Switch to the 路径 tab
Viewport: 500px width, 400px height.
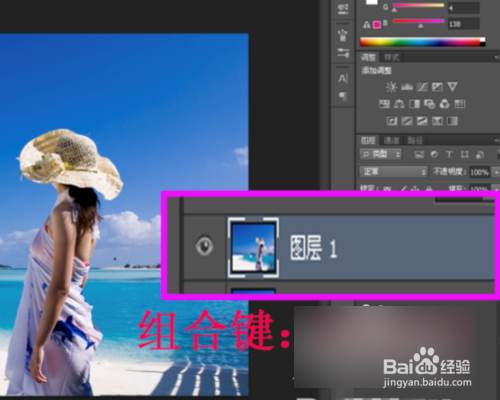tap(415, 140)
